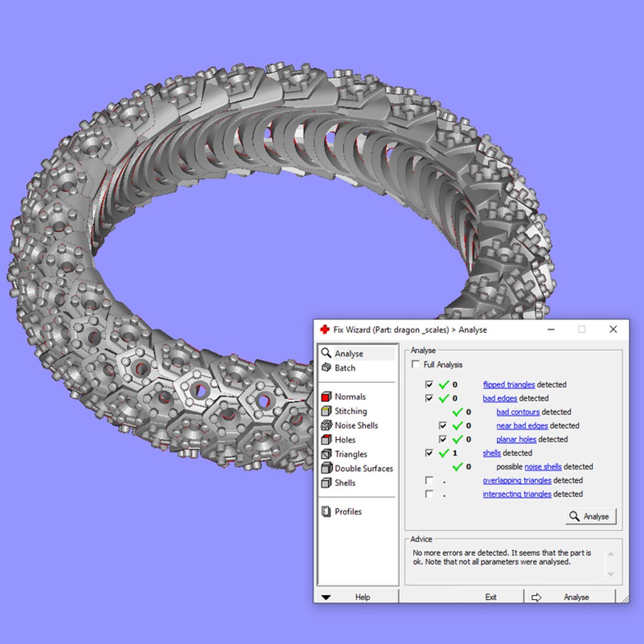
Task: Click the red cross Fix Wizard title icon
Action: pos(324,329)
